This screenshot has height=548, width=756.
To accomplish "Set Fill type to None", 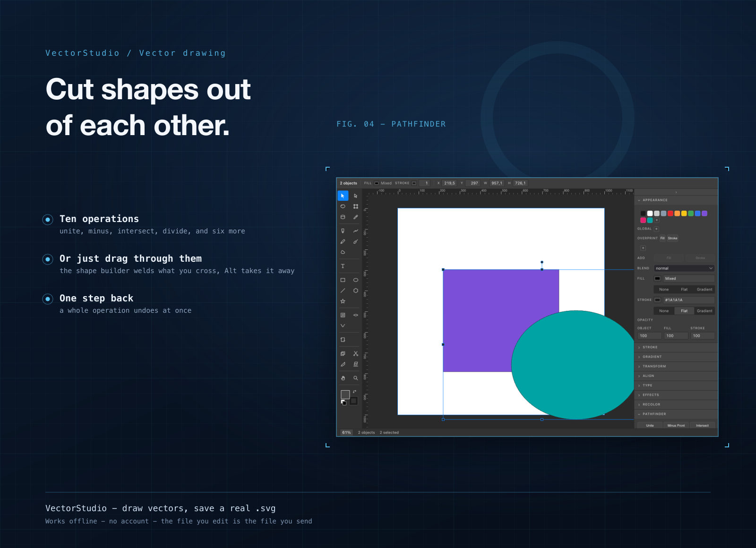I will click(x=664, y=290).
